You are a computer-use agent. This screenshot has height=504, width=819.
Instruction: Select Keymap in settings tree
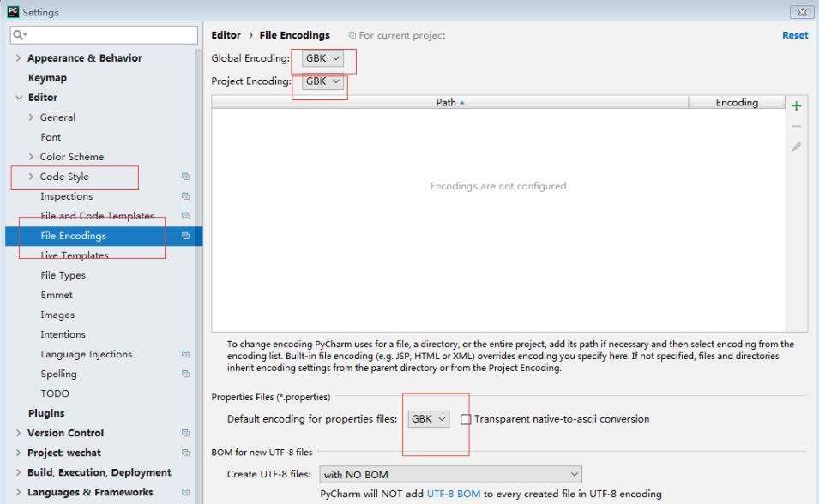pos(47,78)
